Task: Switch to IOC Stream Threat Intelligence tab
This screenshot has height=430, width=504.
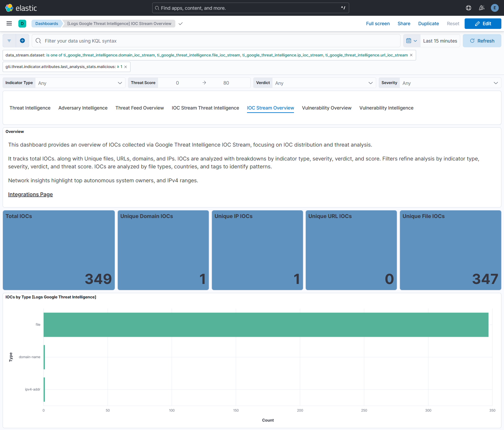Action: click(205, 108)
